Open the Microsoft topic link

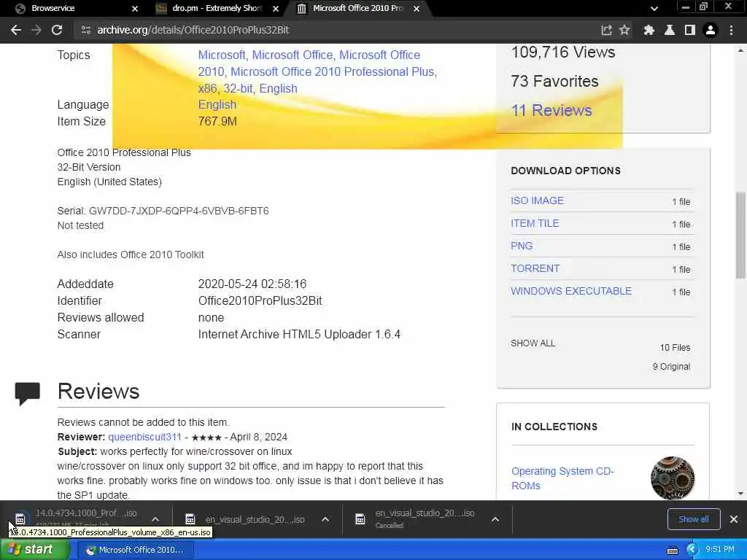point(222,55)
